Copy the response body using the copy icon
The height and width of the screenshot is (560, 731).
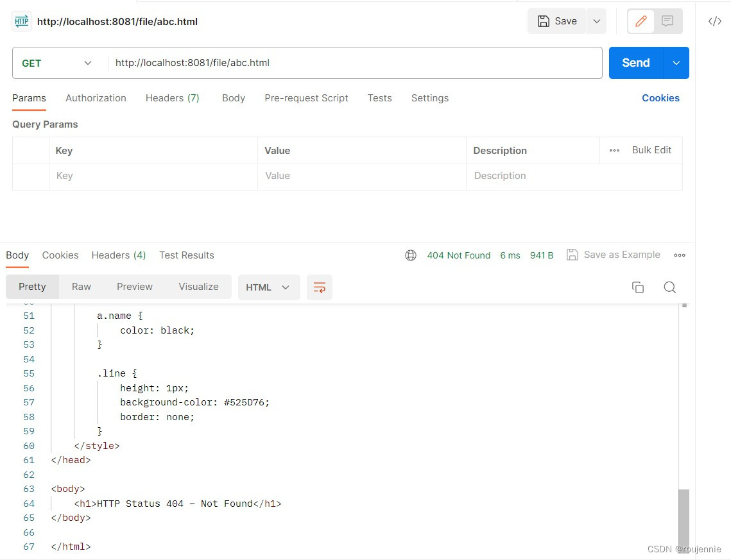point(638,287)
